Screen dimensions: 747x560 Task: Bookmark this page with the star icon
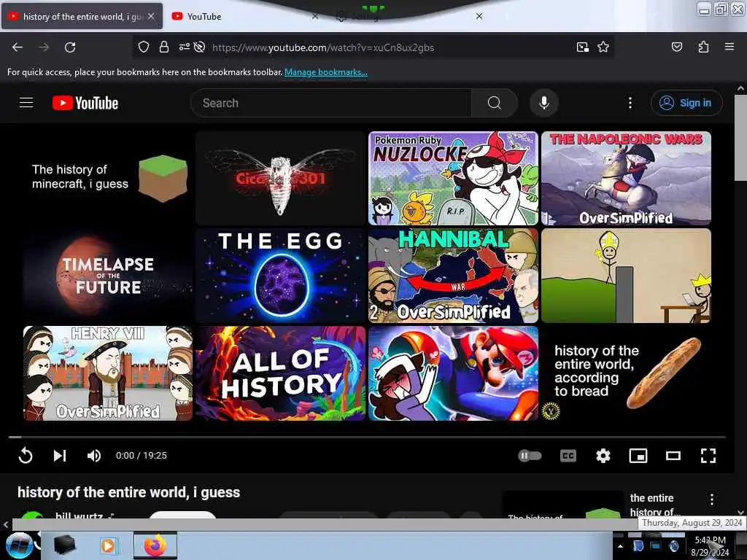coord(603,47)
